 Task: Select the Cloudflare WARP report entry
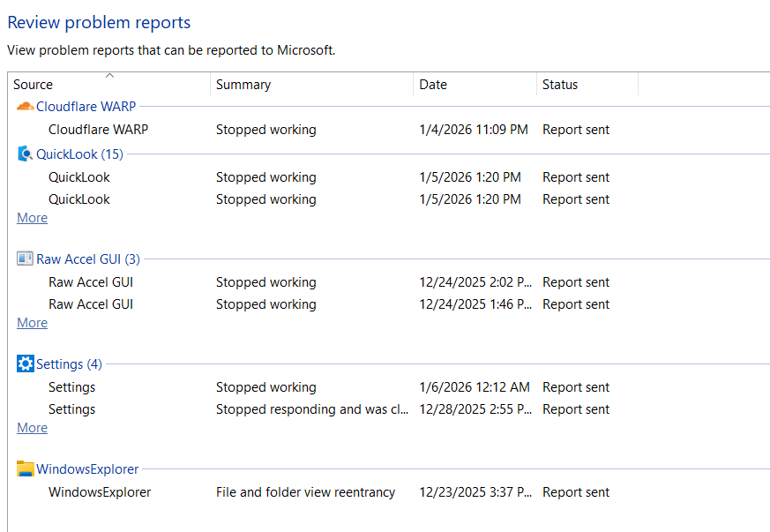pos(98,130)
